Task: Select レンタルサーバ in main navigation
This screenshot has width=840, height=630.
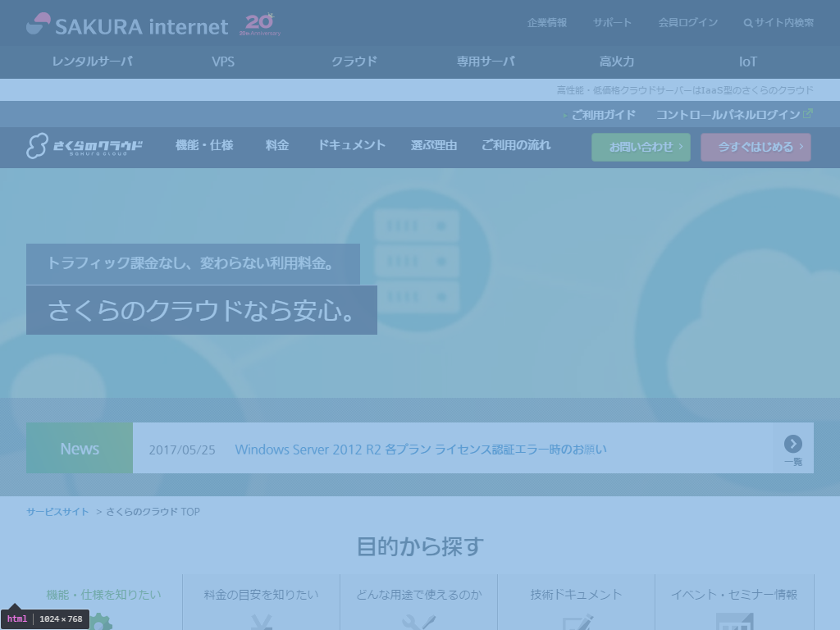Action: [x=92, y=62]
